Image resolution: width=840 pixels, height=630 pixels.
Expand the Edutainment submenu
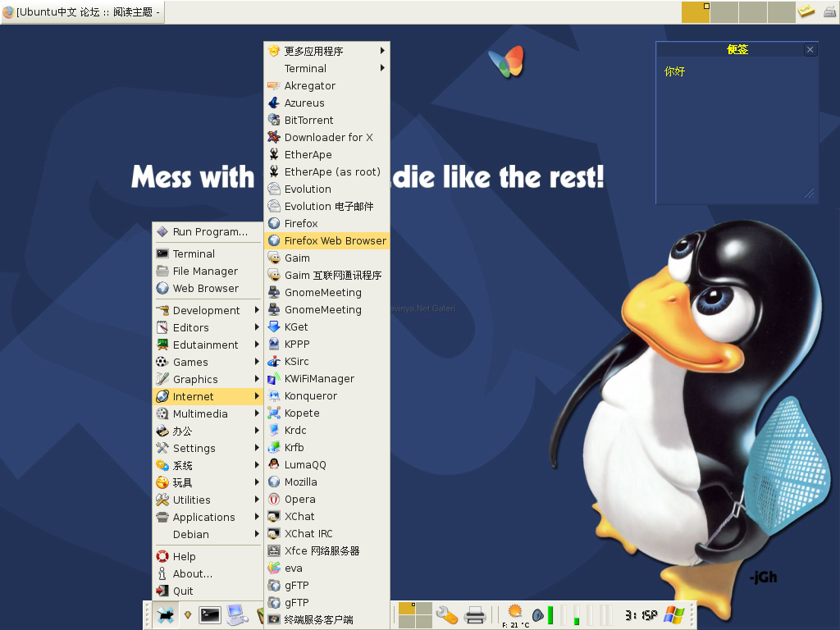pos(208,345)
